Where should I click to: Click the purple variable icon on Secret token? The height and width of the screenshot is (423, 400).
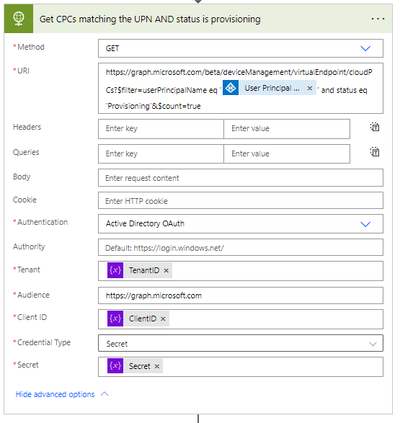[115, 366]
